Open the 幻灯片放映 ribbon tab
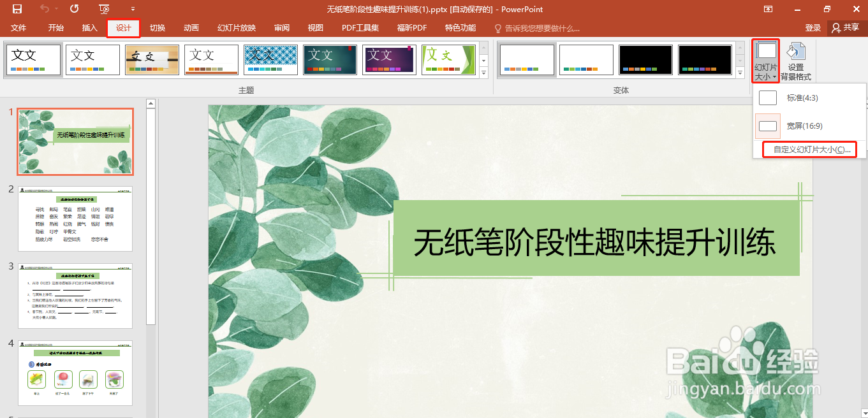The image size is (868, 418). [x=237, y=28]
